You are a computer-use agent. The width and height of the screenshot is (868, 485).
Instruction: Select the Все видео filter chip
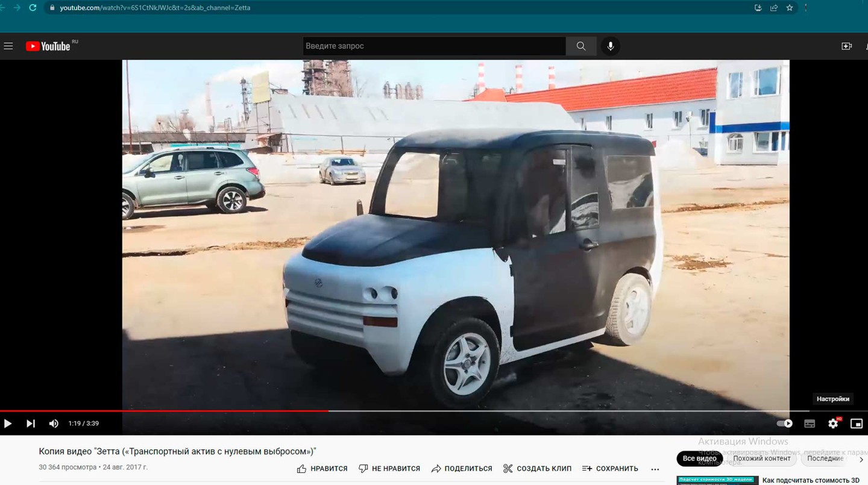click(x=699, y=458)
